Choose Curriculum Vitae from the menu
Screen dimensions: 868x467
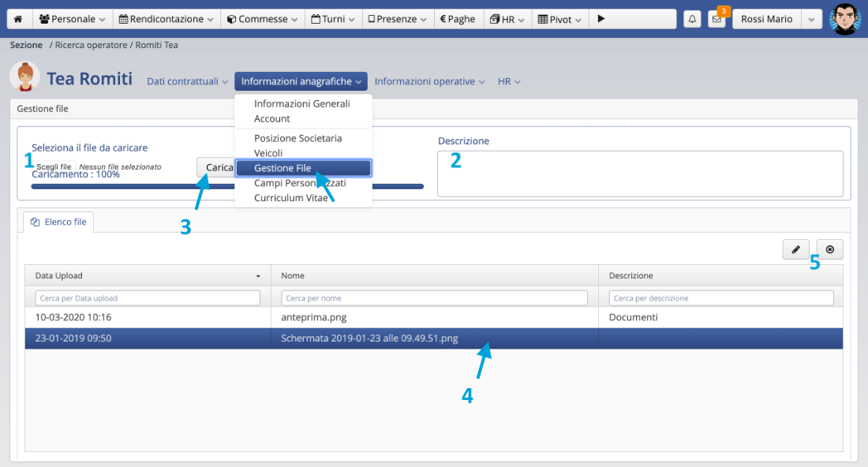(290, 198)
